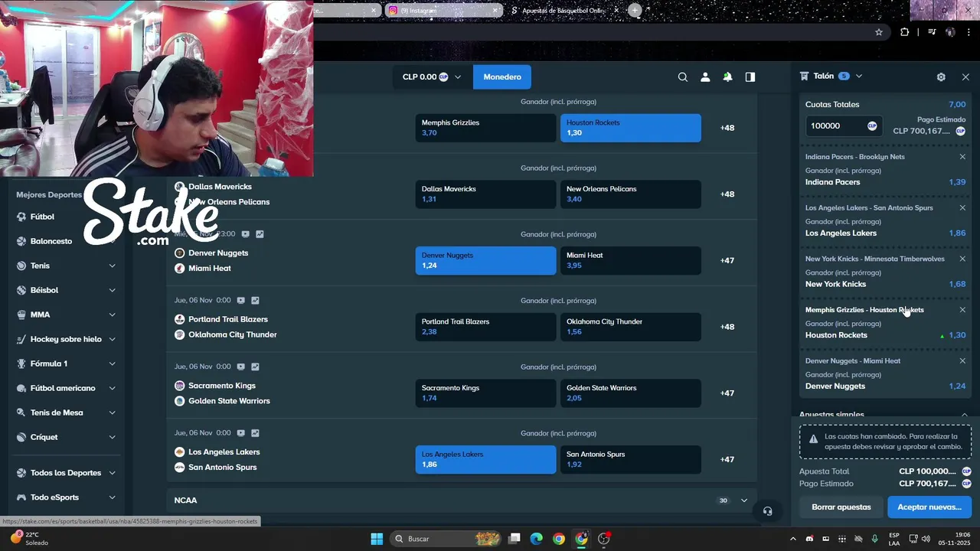Remove New York Knicks selection from slip
980x551 pixels.
coord(962,259)
